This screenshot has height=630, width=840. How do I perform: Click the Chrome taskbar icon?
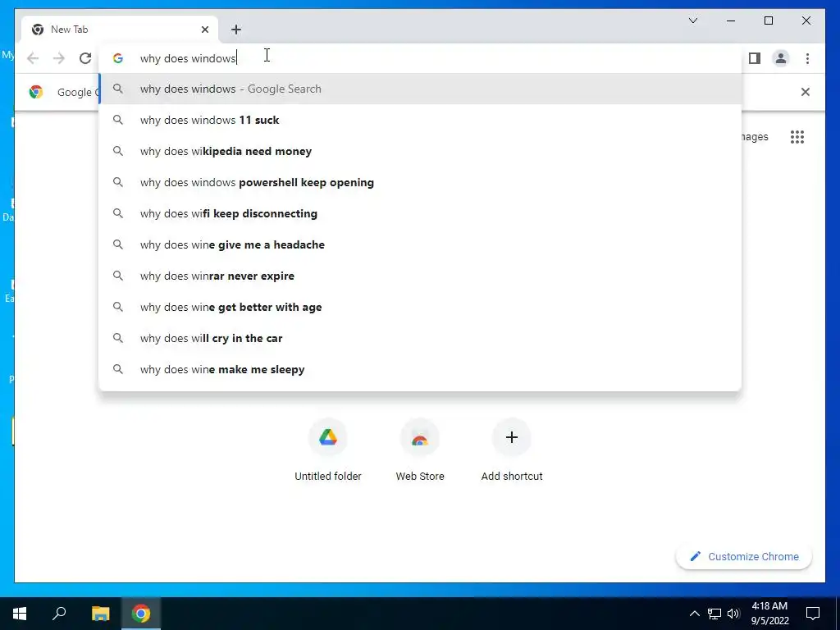[141, 614]
